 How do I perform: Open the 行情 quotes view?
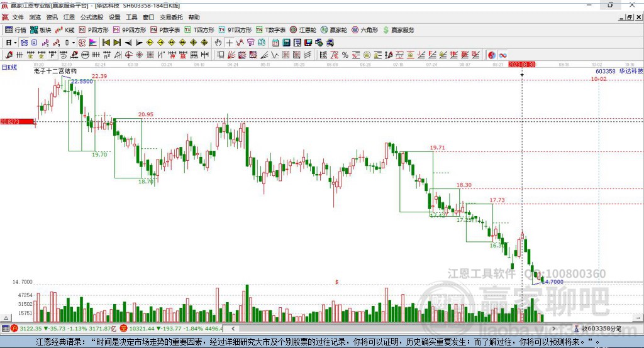[x=16, y=30]
